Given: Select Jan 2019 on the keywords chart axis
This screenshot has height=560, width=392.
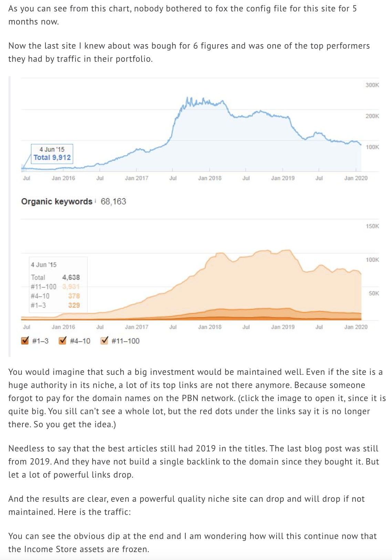Looking at the screenshot, I should pos(282,327).
